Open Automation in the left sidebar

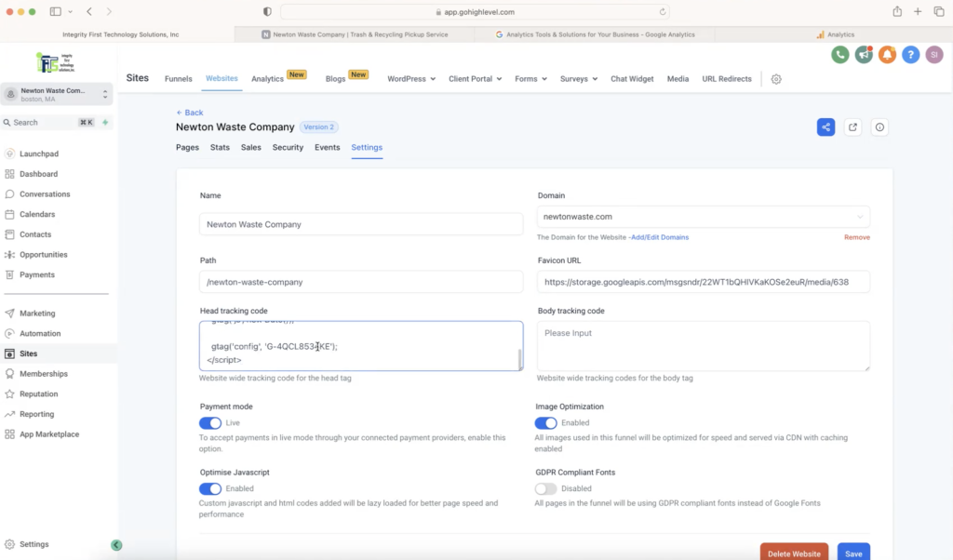(40, 334)
